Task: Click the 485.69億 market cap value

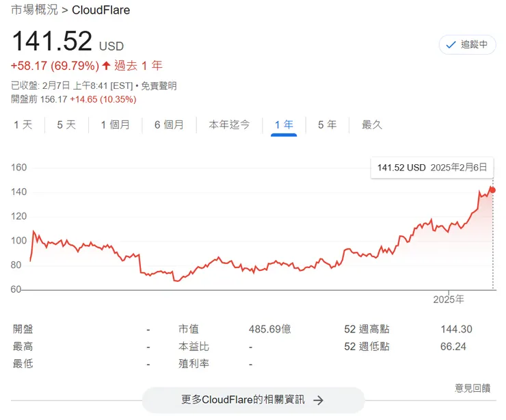Action: click(x=270, y=329)
